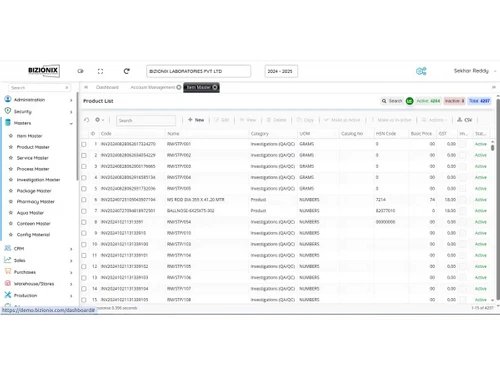Click the Inactive 3 badge
The width and height of the screenshot is (500, 375).
(454, 101)
